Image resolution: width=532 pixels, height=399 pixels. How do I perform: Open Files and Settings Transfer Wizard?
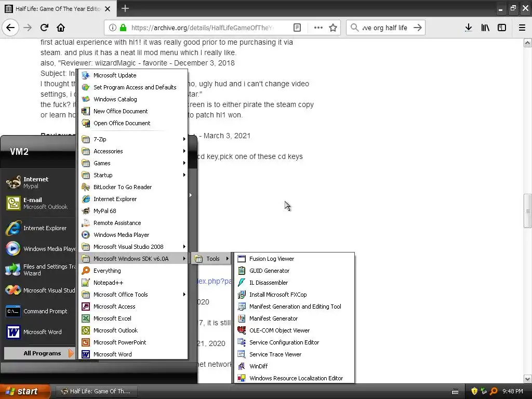click(39, 270)
